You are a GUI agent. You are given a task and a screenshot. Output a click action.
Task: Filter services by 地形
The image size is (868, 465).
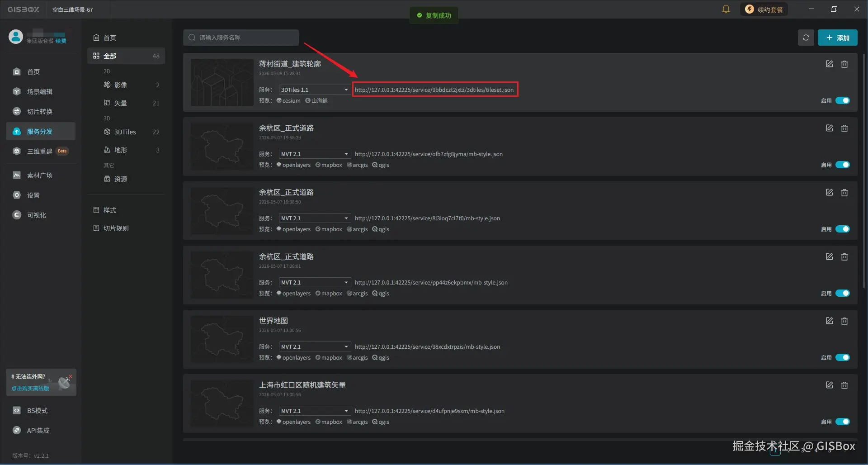(126, 150)
